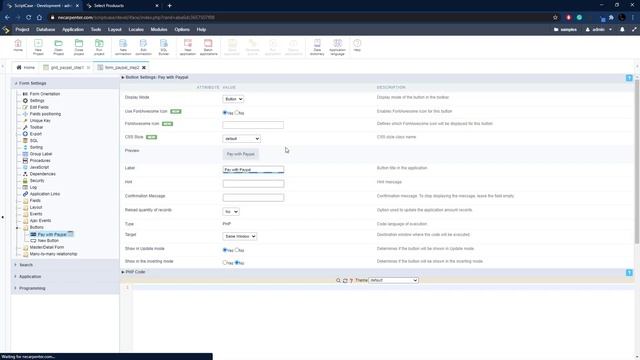Viewport: 640px width, 360px height.
Task: Click the Help toolbar icon
Action: (357, 45)
